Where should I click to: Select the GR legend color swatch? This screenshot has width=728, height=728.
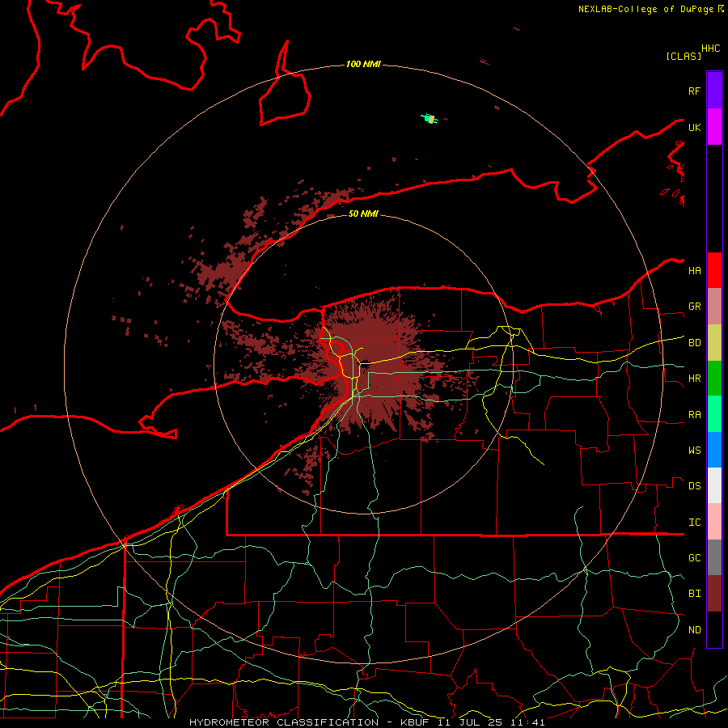coord(714,307)
